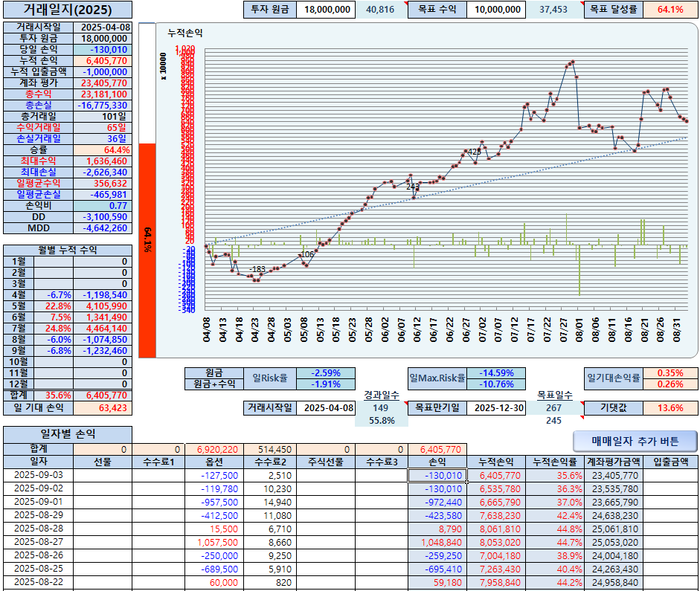Image resolution: width=700 pixels, height=591 pixels.
Task: Select the 투자 원금 value 18,000,000 at top
Action: click(x=326, y=10)
